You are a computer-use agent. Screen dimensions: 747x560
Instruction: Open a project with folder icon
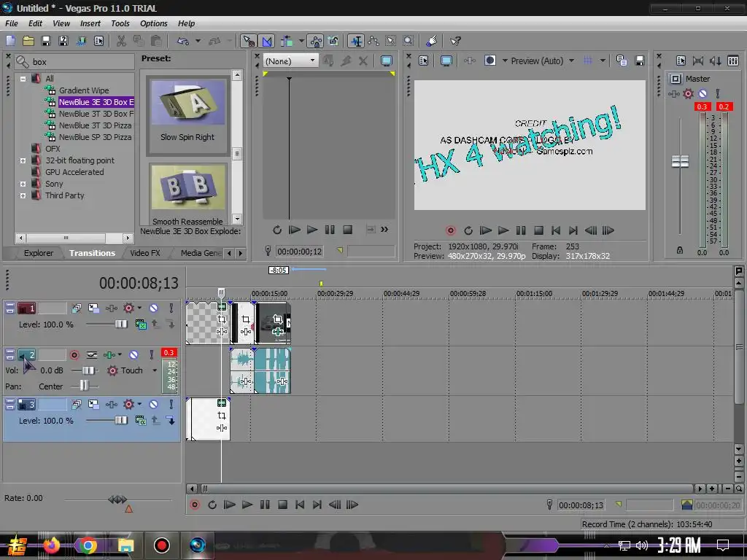[28, 41]
